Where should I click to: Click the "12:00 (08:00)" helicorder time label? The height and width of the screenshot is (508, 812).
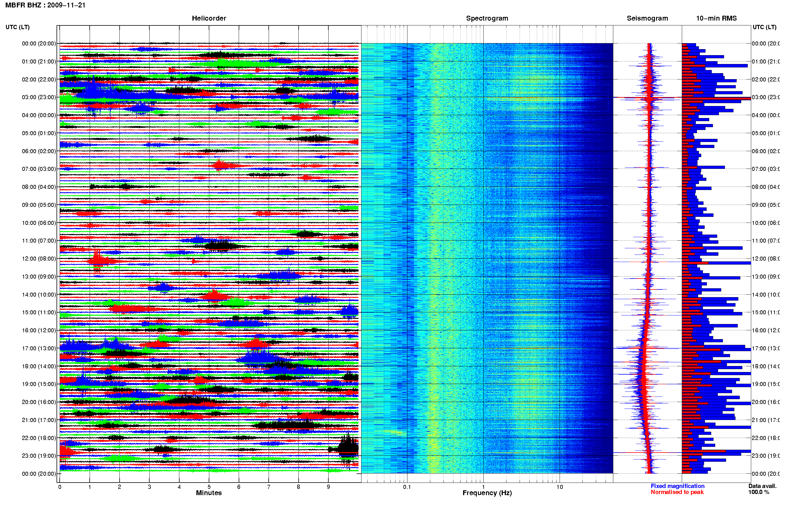coord(39,259)
